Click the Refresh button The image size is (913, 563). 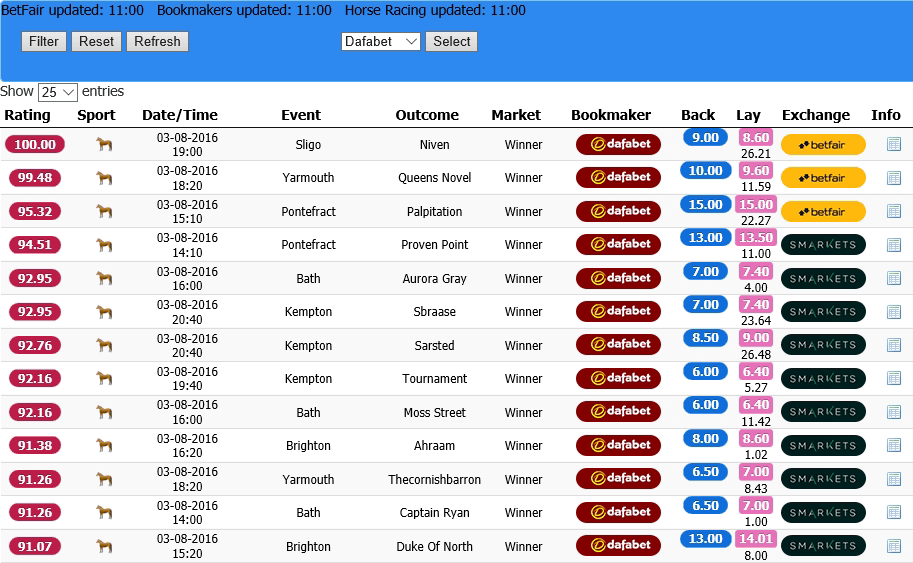click(x=157, y=41)
